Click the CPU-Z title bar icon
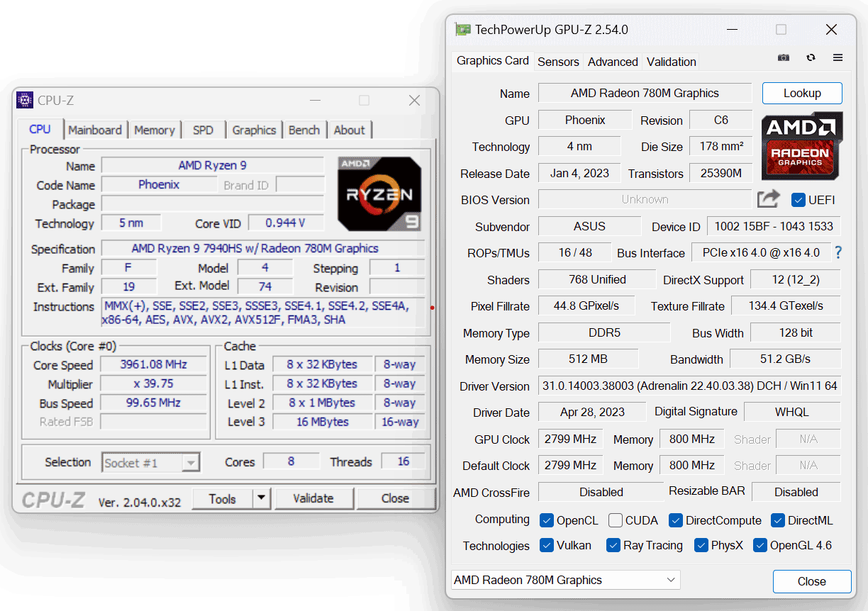This screenshot has height=611, width=868. click(x=23, y=100)
